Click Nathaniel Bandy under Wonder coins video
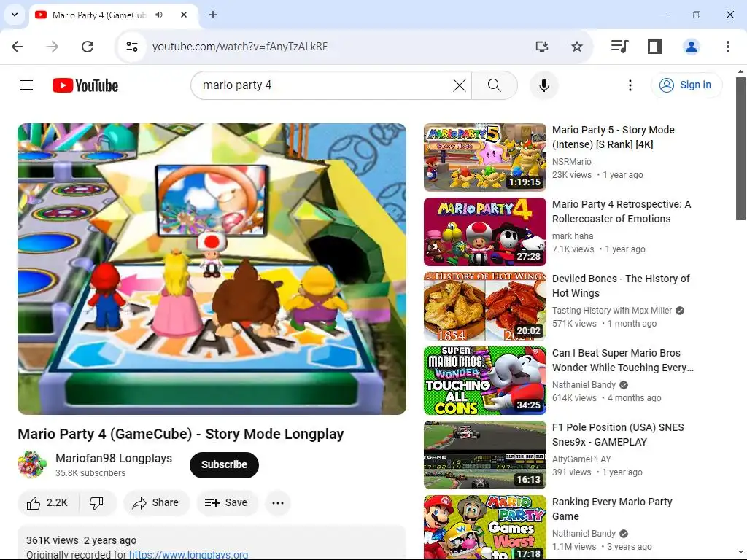747x560 pixels. click(x=584, y=385)
